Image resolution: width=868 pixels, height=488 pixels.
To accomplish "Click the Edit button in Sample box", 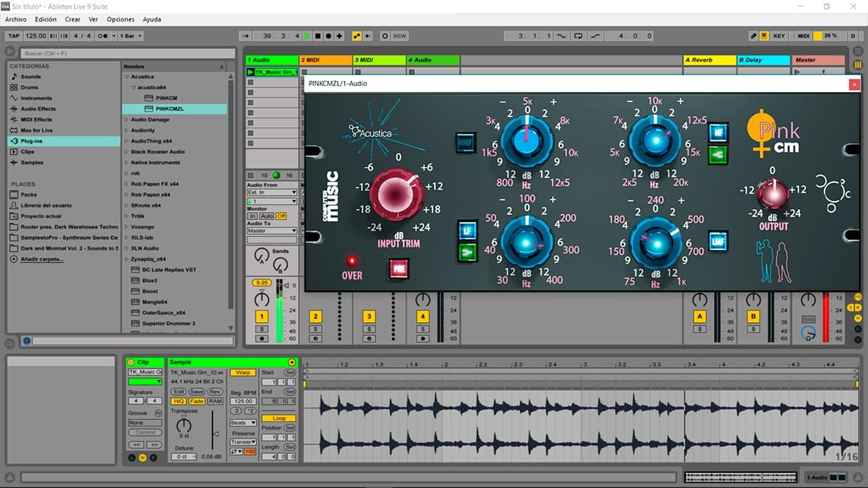I will click(x=178, y=392).
